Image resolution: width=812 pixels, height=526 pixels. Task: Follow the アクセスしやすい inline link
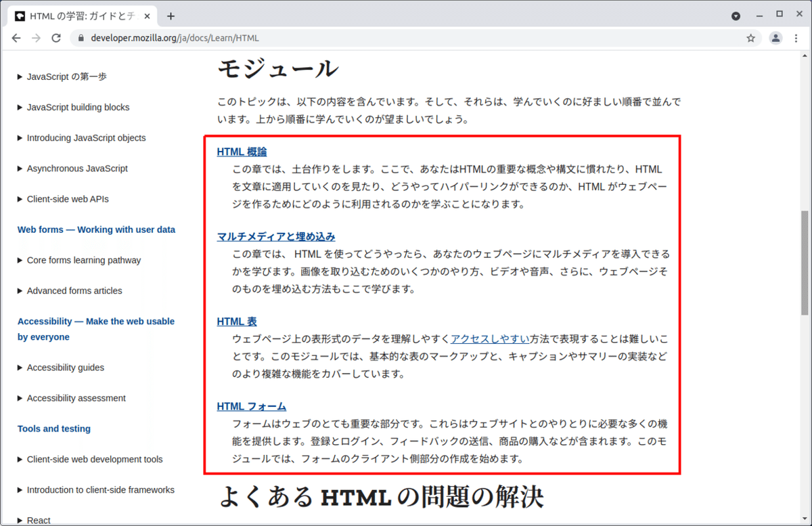coord(489,338)
